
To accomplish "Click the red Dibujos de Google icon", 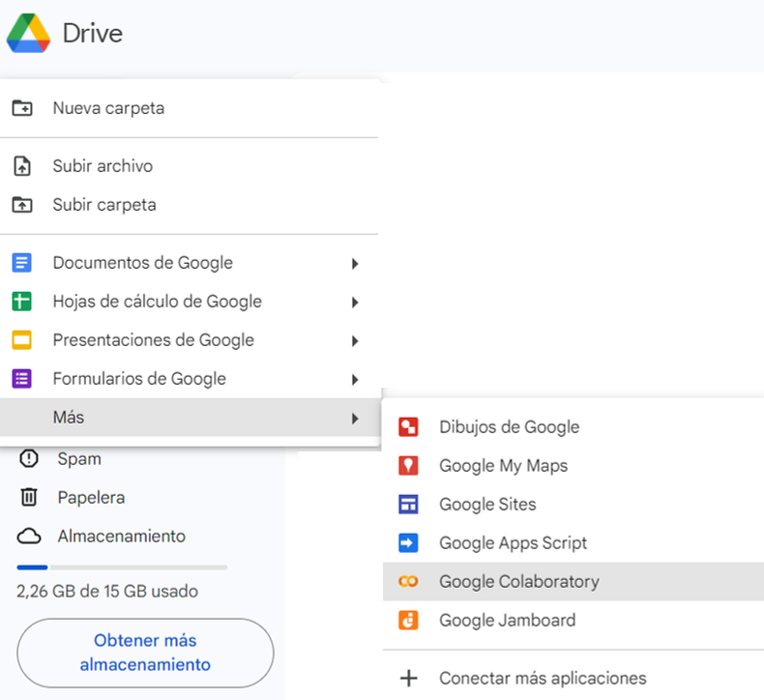I will coord(408,427).
